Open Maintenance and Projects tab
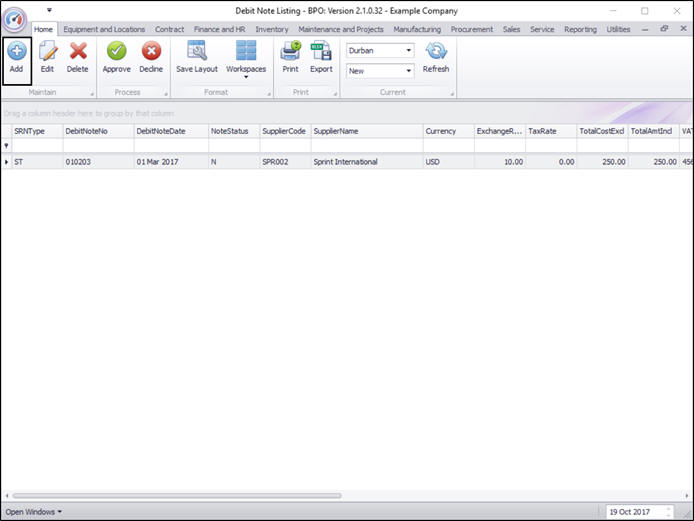The image size is (694, 521). click(x=341, y=29)
